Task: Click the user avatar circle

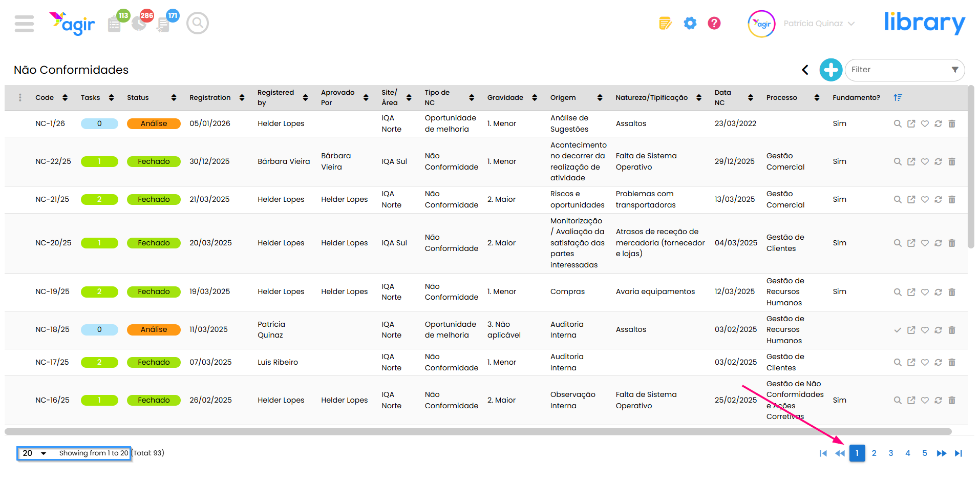Action: tap(761, 24)
